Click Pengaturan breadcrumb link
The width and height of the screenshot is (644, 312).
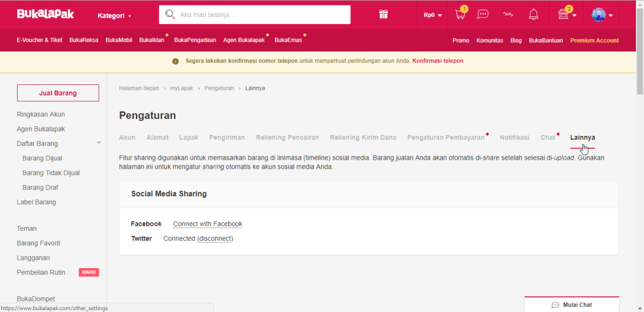(219, 88)
